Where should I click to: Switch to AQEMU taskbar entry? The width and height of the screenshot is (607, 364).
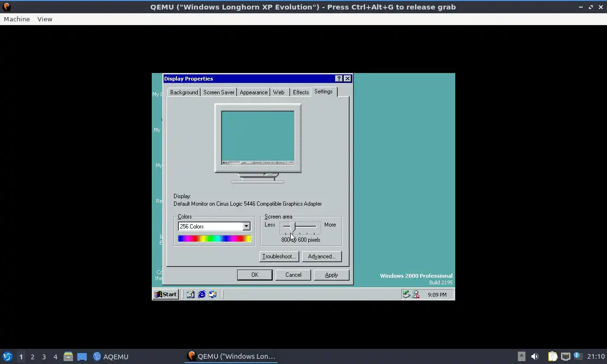pyautogui.click(x=111, y=356)
